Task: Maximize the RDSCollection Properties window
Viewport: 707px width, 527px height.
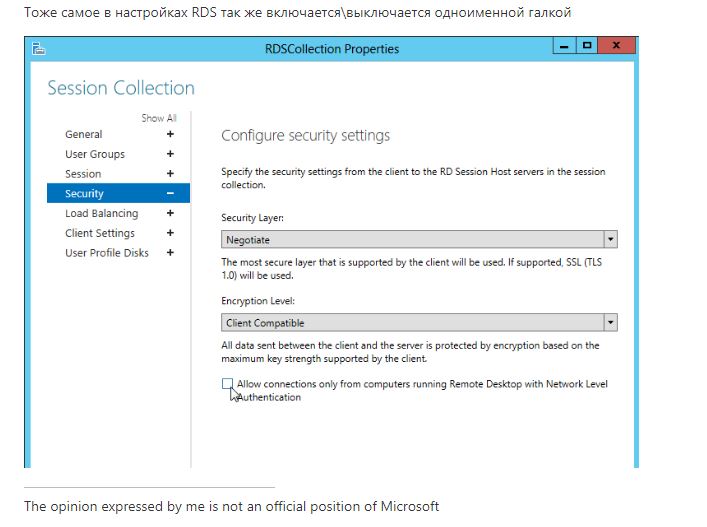Action: (x=587, y=46)
